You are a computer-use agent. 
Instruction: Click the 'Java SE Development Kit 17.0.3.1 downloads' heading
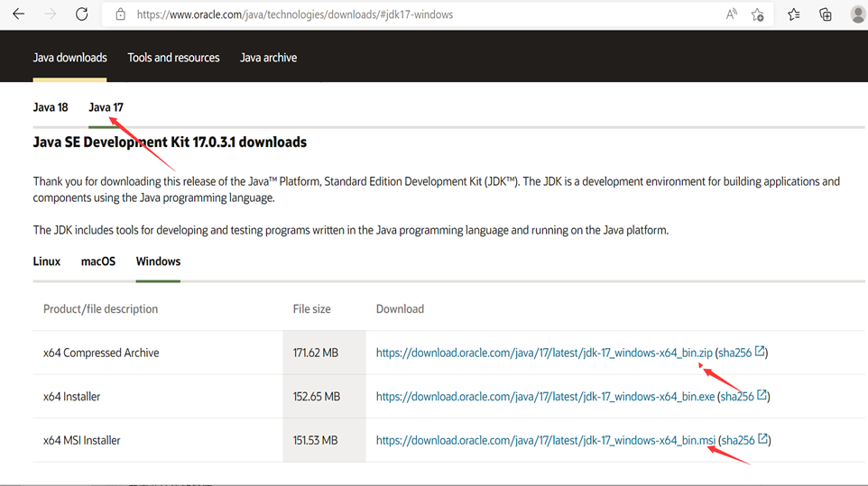click(x=170, y=142)
